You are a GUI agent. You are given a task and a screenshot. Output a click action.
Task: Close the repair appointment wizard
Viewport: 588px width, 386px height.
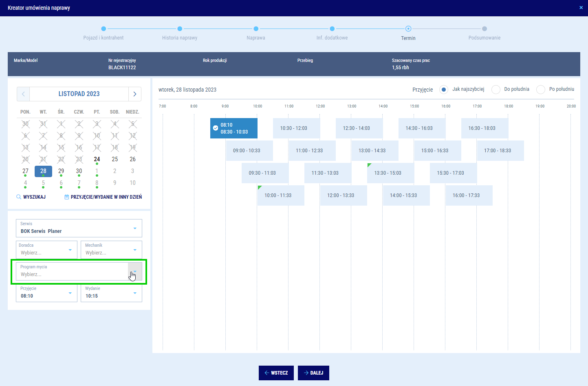point(581,8)
